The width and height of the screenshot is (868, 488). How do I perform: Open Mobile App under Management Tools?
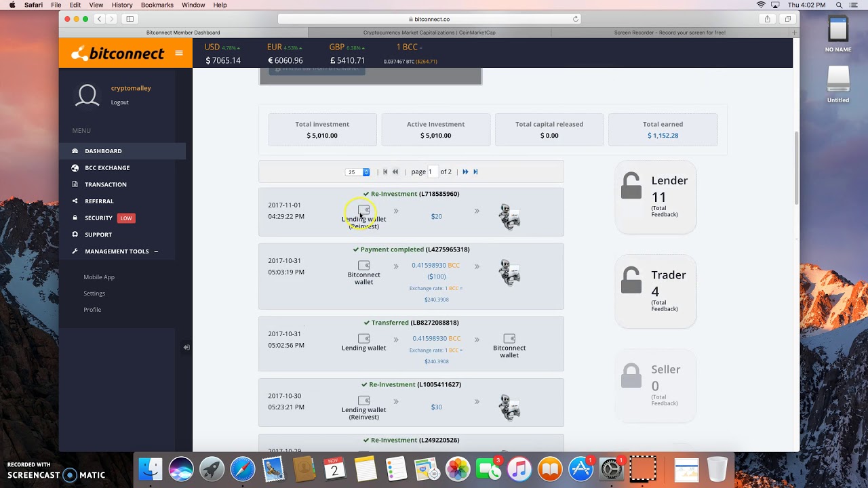click(99, 277)
